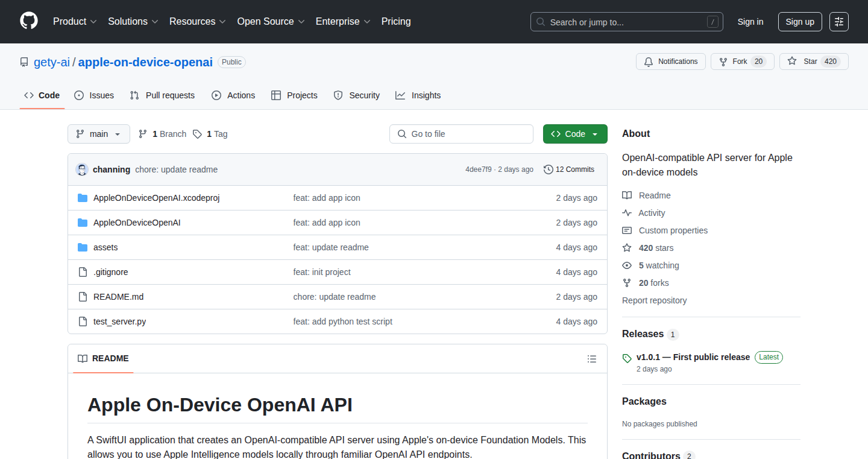Switch to the Security tab
The height and width of the screenshot is (459, 868).
[357, 95]
